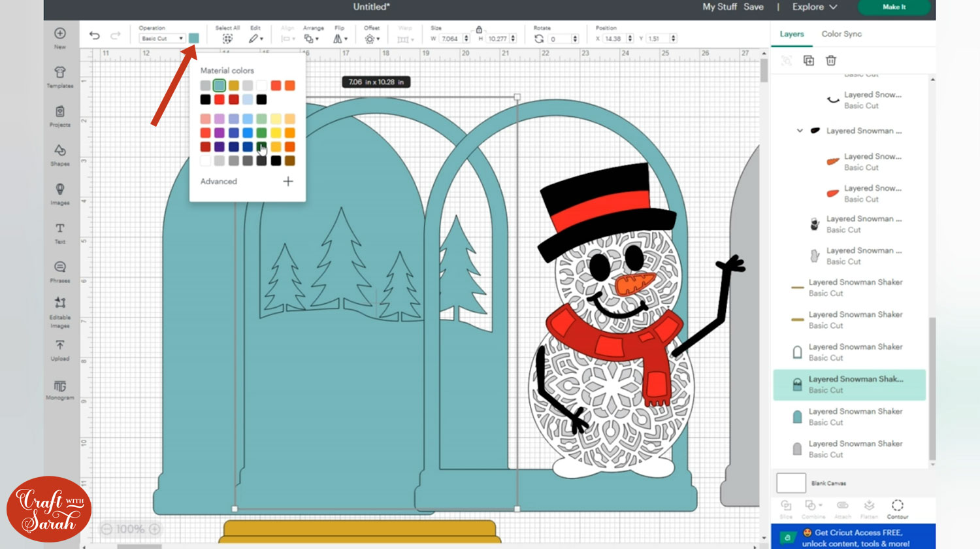Open the Shapes tool
Image resolution: width=980 pixels, height=549 pixels.
pos(59,155)
